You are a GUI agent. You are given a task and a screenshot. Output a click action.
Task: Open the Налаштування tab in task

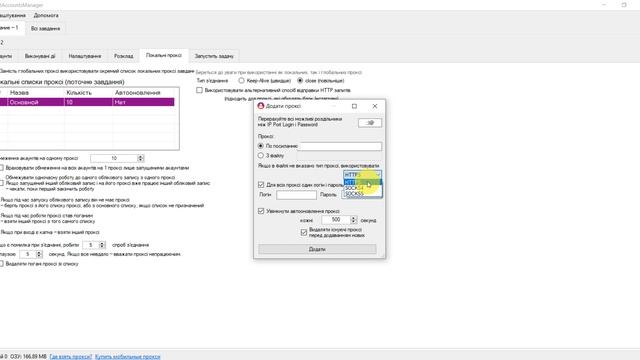pos(84,56)
